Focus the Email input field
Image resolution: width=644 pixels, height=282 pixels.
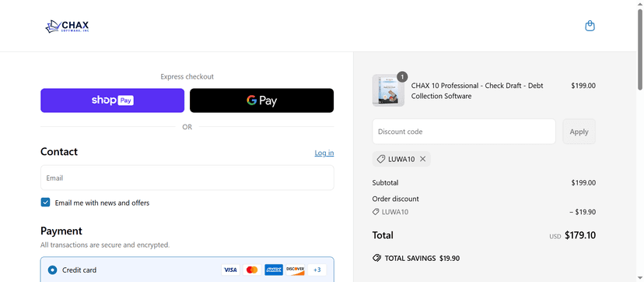point(187,178)
